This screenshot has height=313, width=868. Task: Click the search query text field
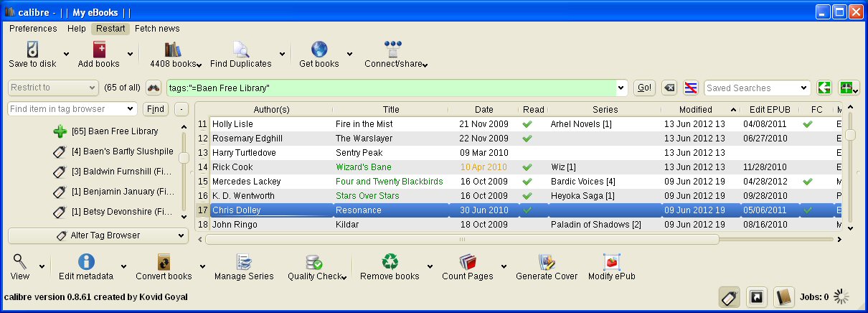[391, 88]
